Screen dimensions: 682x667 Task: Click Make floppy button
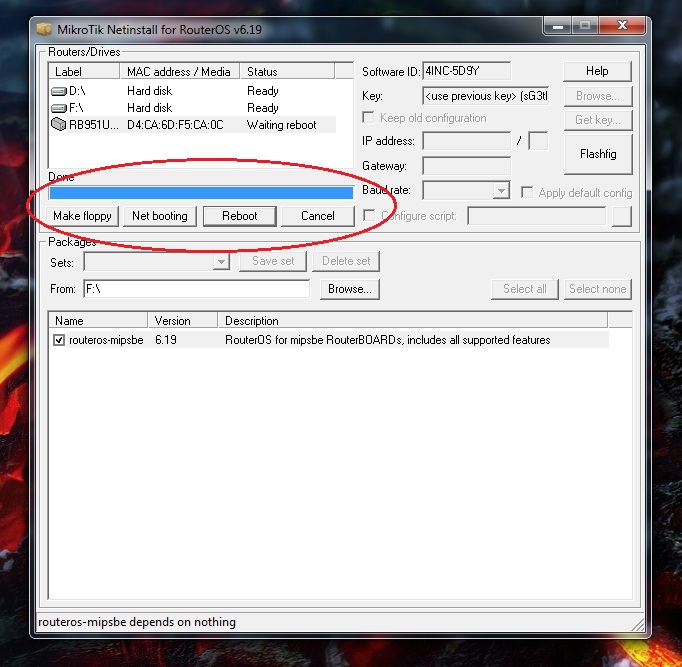point(82,216)
